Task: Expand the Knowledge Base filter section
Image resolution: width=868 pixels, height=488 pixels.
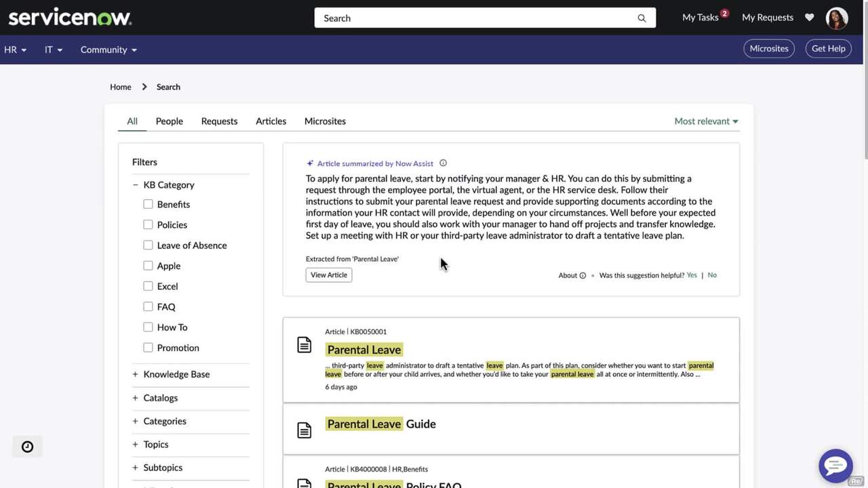Action: click(135, 373)
